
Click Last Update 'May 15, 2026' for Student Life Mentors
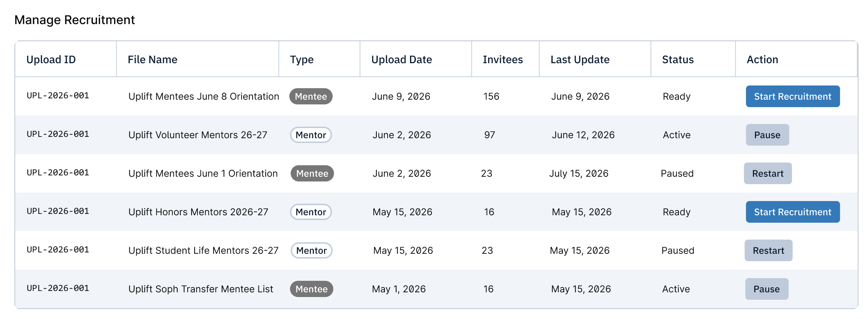coord(580,250)
